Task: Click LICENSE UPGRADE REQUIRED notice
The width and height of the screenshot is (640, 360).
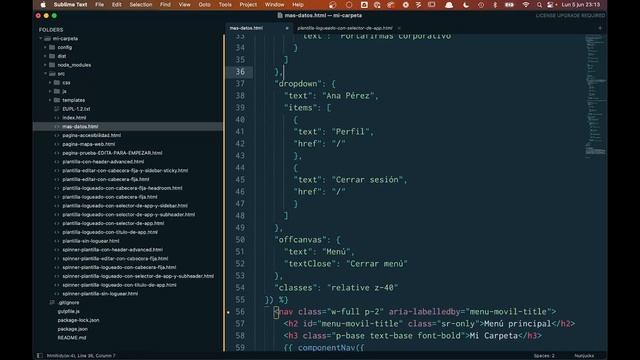Action: (570, 16)
